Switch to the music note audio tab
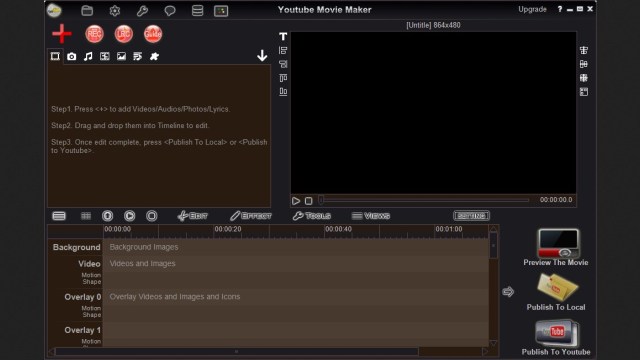Screen dimensions: 640x360 pyautogui.click(x=88, y=56)
